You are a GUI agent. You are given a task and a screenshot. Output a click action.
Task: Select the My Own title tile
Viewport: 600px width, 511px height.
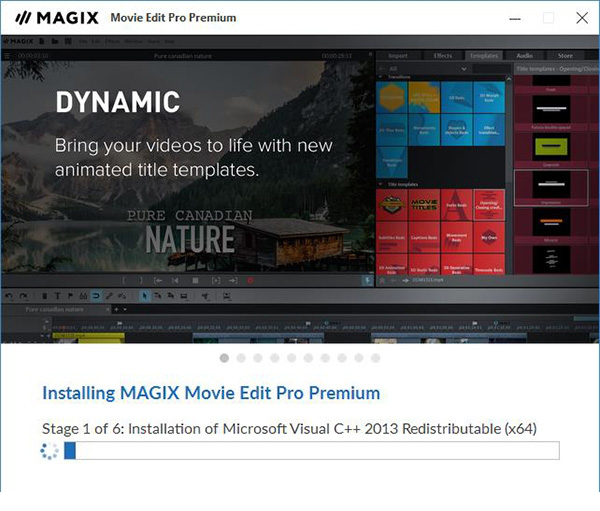[489, 237]
